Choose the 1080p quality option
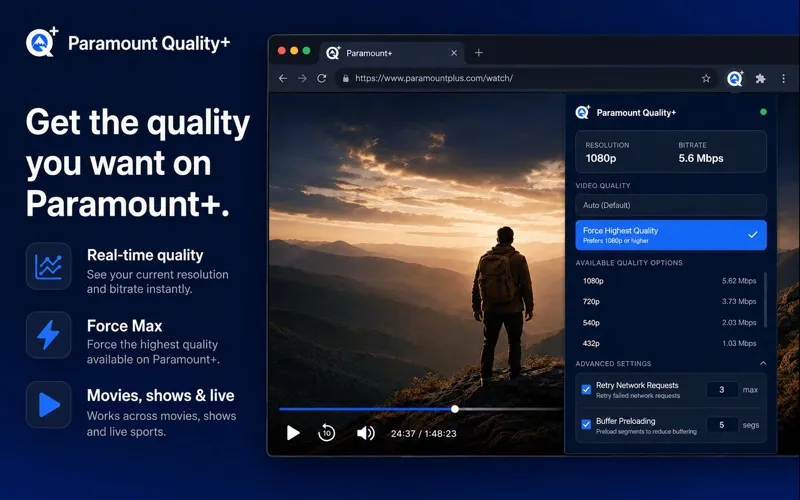 pyautogui.click(x=669, y=281)
